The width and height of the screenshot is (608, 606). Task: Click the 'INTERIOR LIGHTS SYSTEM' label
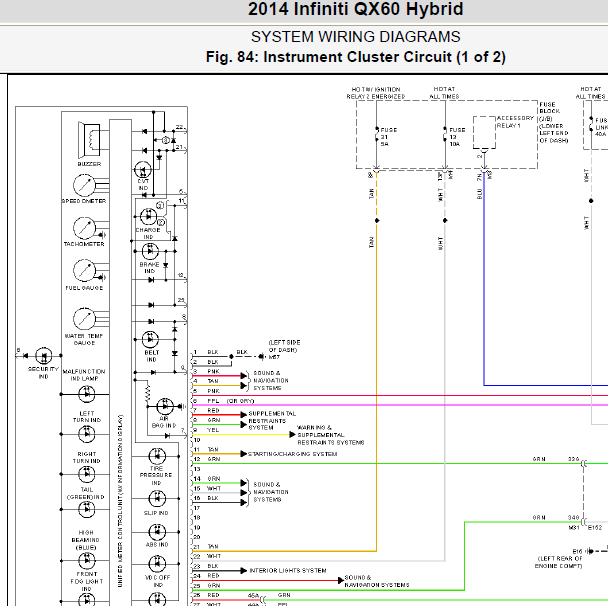pos(288,571)
